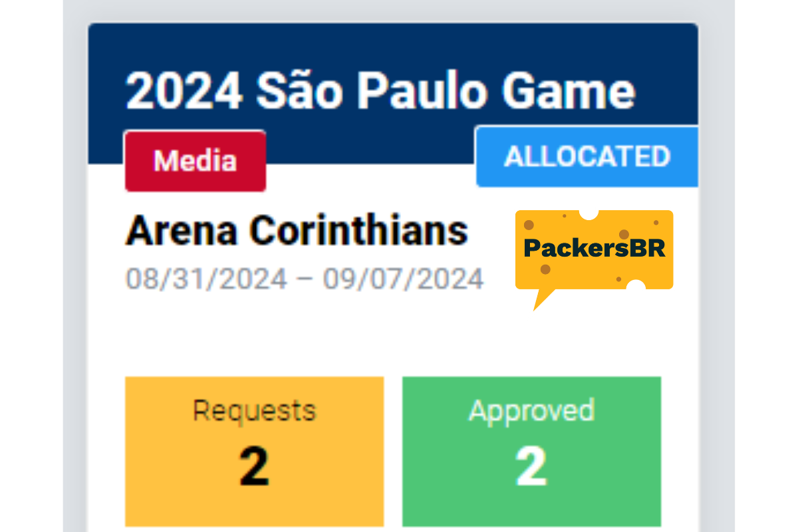
Task: Click the dash between the two dates
Action: pyautogui.click(x=305, y=279)
